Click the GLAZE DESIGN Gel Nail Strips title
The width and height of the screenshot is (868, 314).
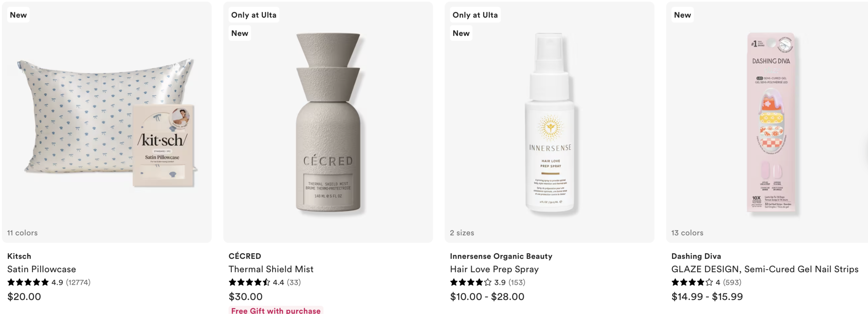765,269
